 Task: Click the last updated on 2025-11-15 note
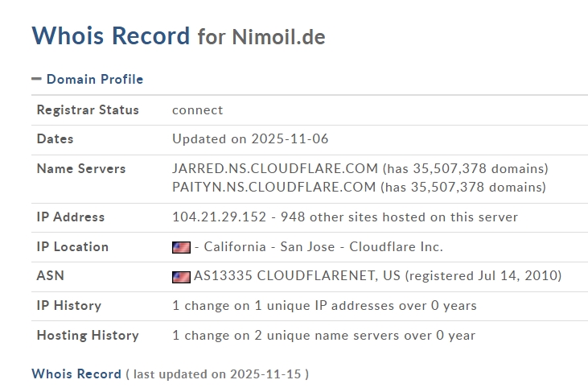click(217, 374)
